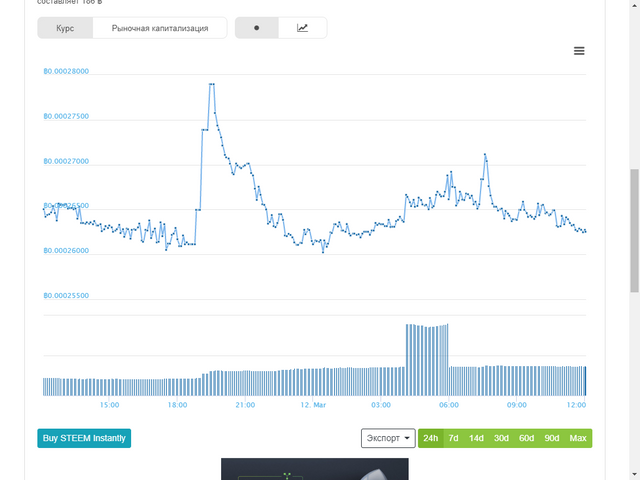Click the 03:00 time axis label
Image resolution: width=640 pixels, height=480 pixels.
[381, 405]
